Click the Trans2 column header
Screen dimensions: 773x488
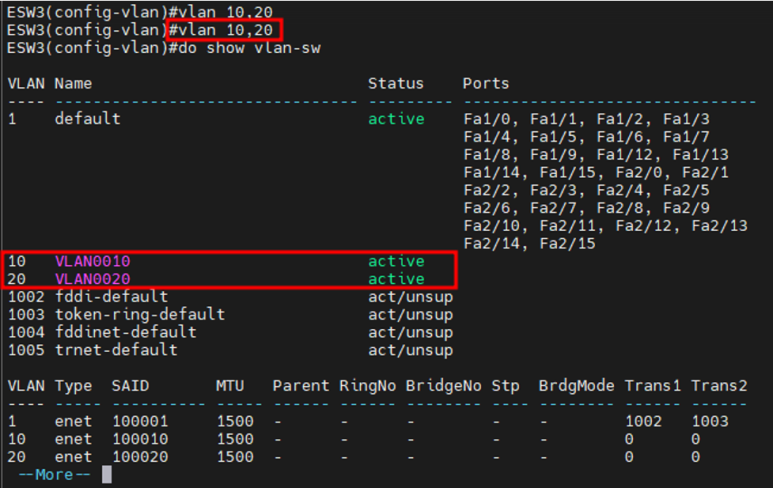coord(719,385)
